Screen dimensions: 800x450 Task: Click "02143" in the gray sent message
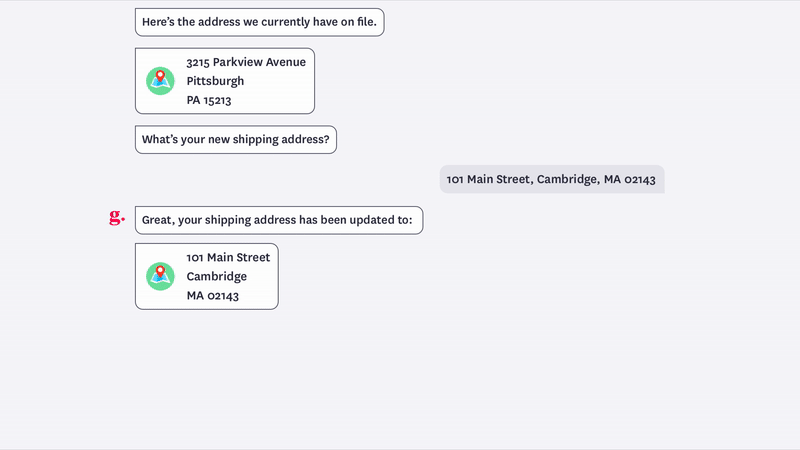640,179
